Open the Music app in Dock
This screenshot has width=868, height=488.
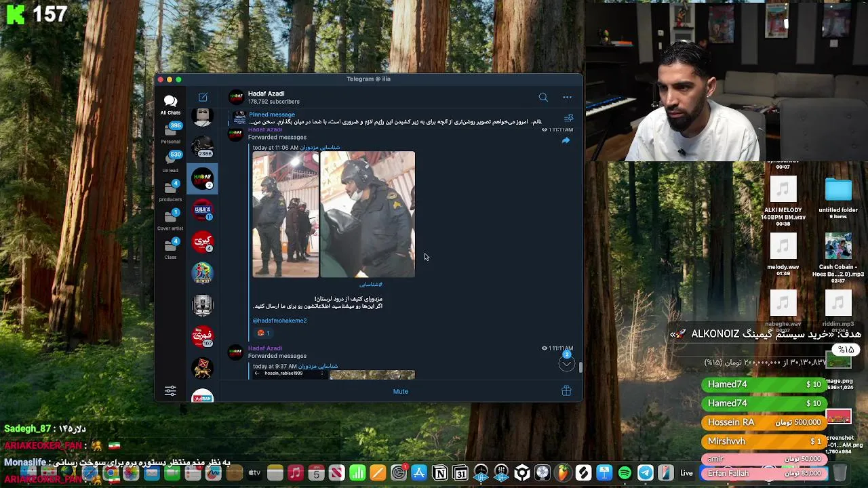[x=295, y=472]
